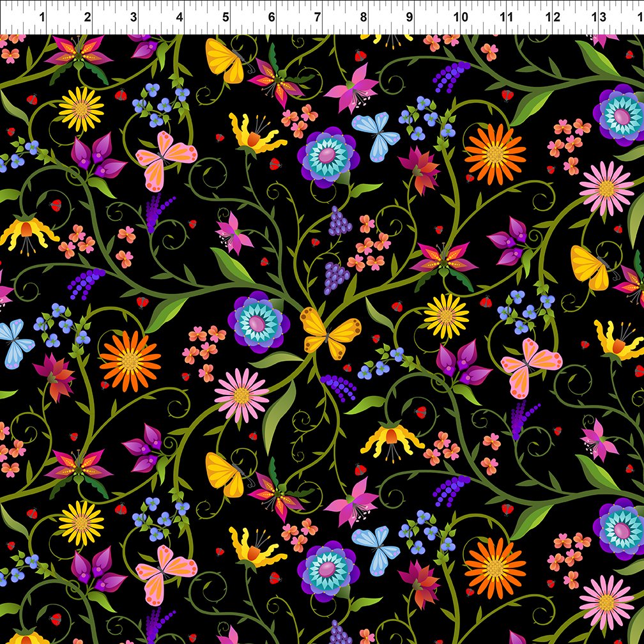Click ruler mark number 7
This screenshot has height=644, width=644.
pos(318,17)
